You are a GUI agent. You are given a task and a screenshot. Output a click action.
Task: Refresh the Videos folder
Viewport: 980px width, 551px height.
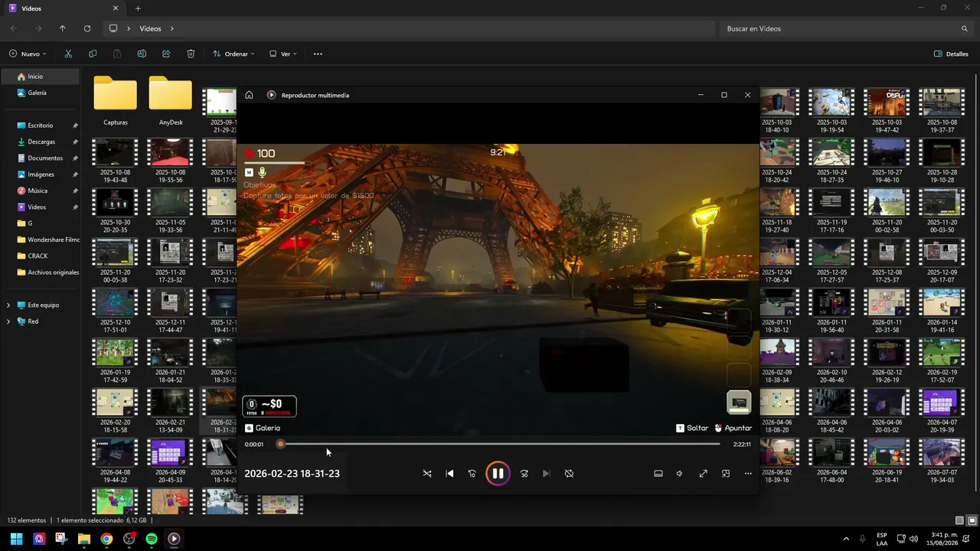click(x=87, y=28)
